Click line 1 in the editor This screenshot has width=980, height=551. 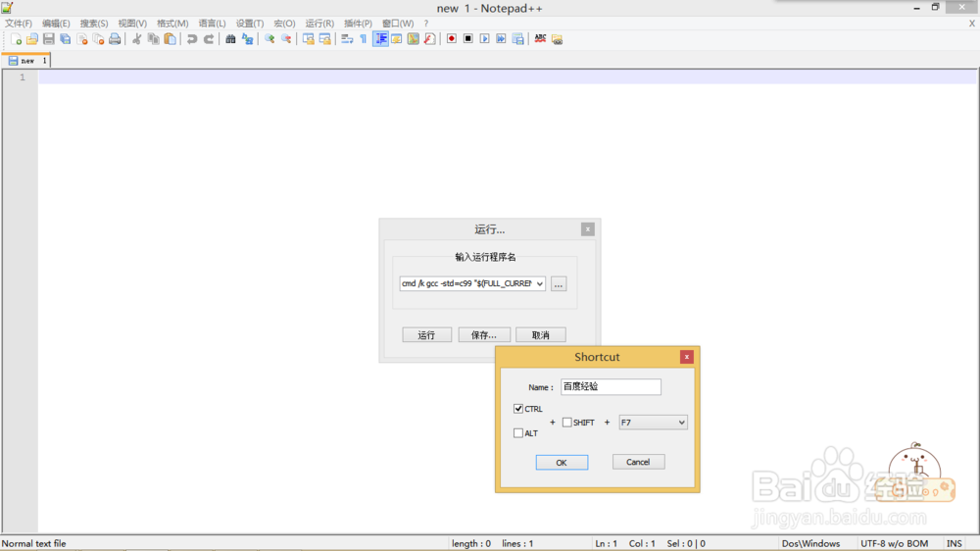(x=508, y=77)
